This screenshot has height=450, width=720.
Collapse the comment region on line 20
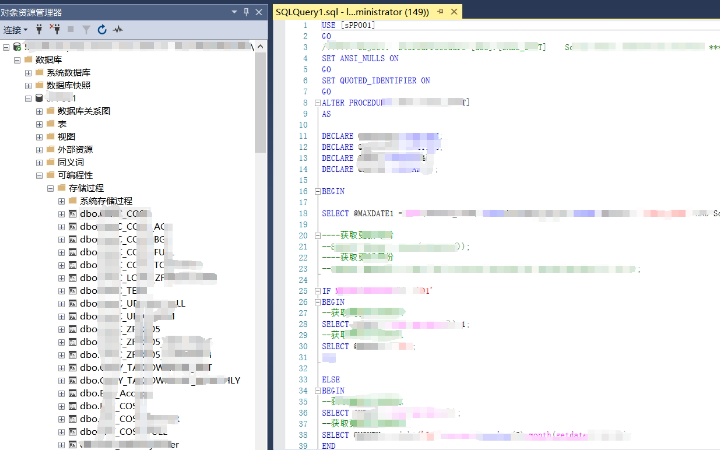[x=317, y=236]
